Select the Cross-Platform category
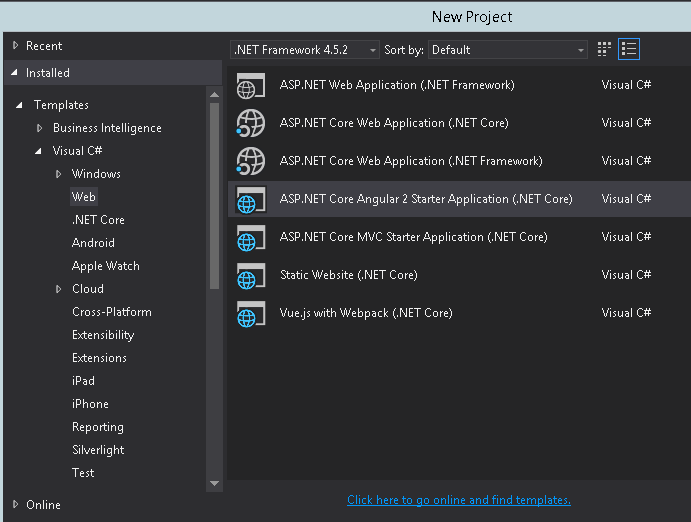Screen dimensions: 691x522 112,312
